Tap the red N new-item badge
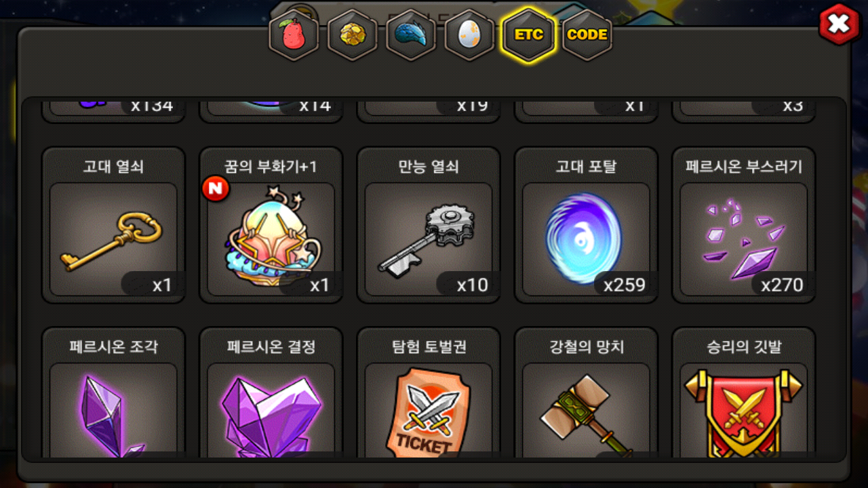Image resolution: width=868 pixels, height=488 pixels. click(x=215, y=189)
